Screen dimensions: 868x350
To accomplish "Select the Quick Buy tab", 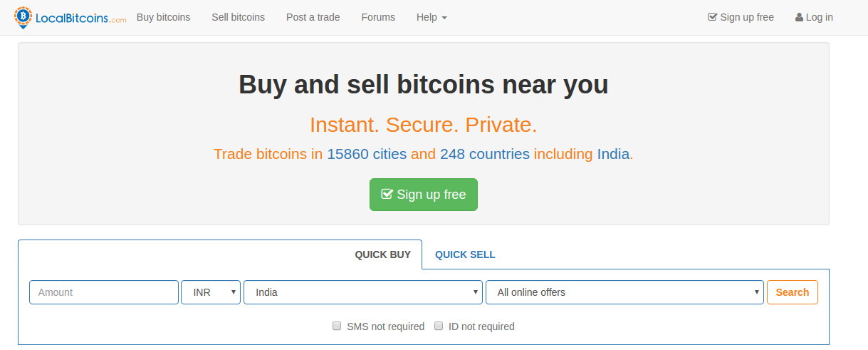I will 383,254.
